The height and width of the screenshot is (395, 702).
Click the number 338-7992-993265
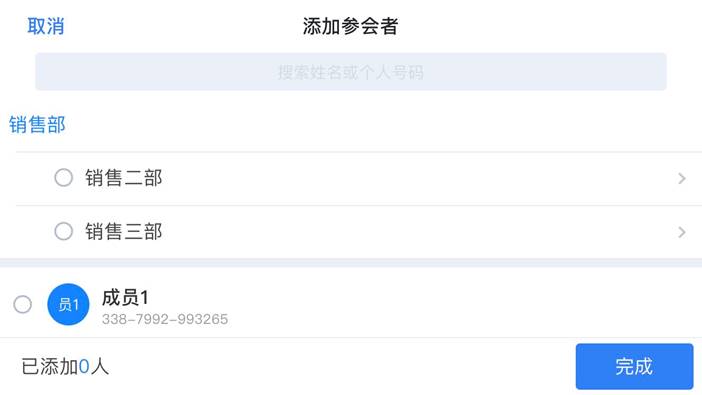point(165,319)
